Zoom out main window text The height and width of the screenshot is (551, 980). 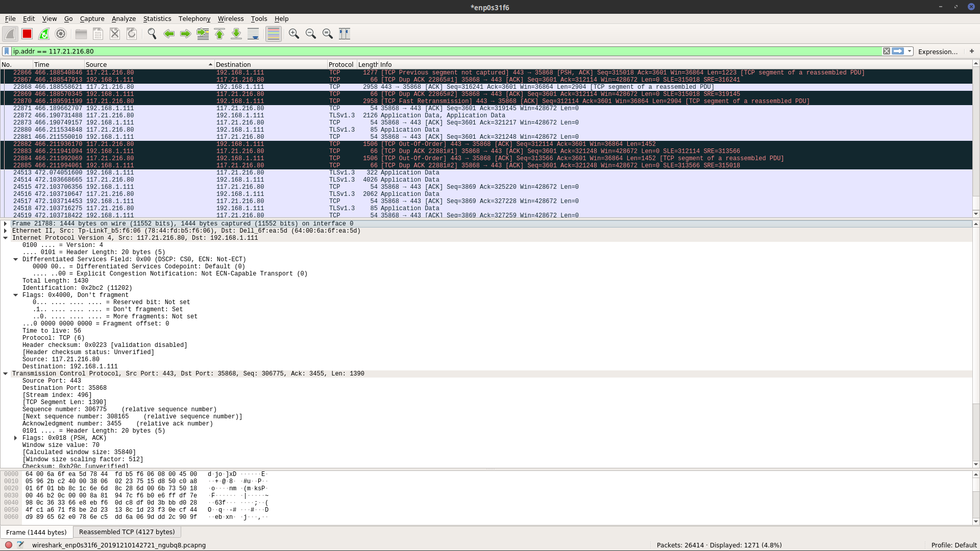coord(311,34)
